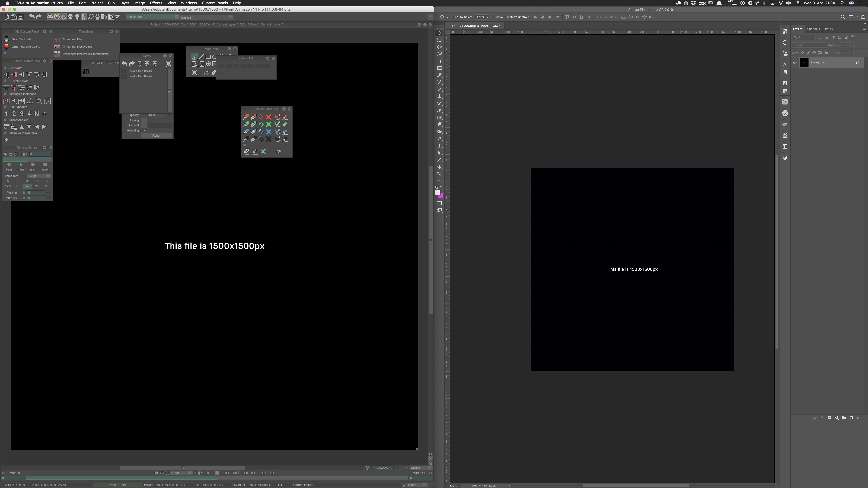Screen dimensions: 868x488
Task: Click the Grab Tool with Colors icon
Action: (x=6, y=47)
